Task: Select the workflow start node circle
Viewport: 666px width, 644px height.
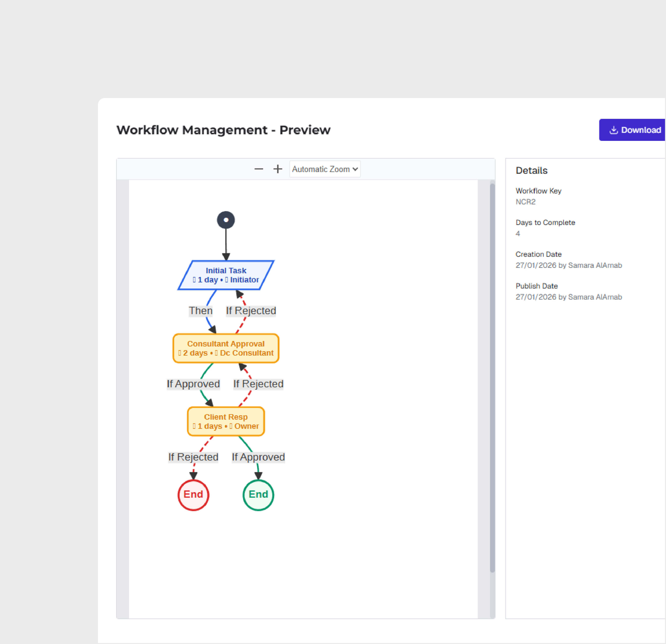Action: [226, 220]
